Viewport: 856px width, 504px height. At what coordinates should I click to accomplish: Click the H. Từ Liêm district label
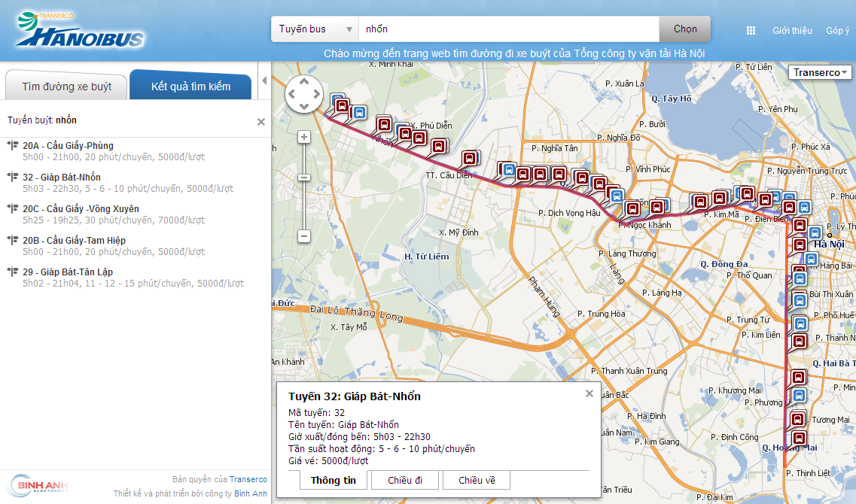point(427,257)
